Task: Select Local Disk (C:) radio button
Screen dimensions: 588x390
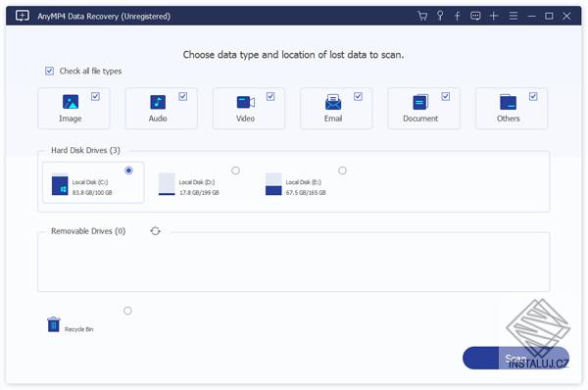Action: coord(128,171)
